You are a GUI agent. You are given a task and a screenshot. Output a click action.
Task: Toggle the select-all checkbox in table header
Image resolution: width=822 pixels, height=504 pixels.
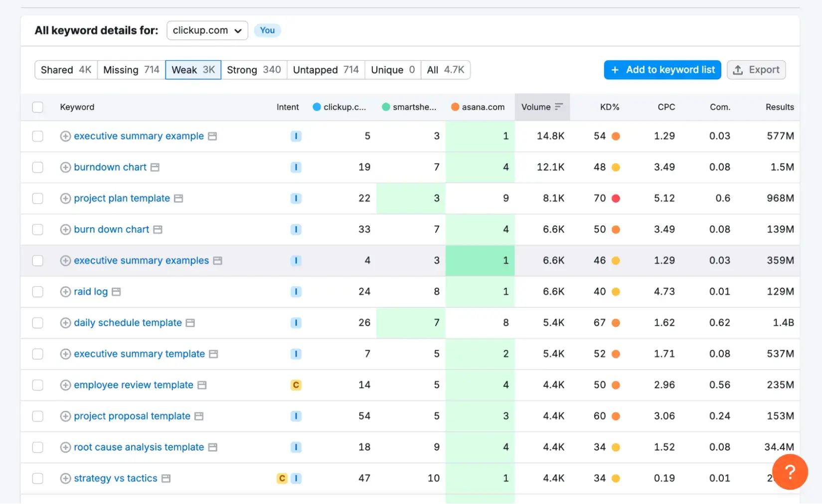point(38,107)
